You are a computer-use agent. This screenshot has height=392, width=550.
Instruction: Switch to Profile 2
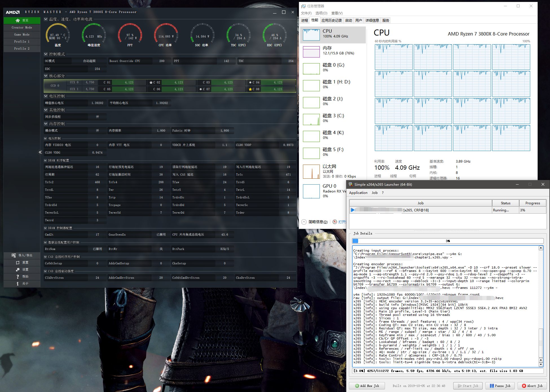(x=22, y=48)
